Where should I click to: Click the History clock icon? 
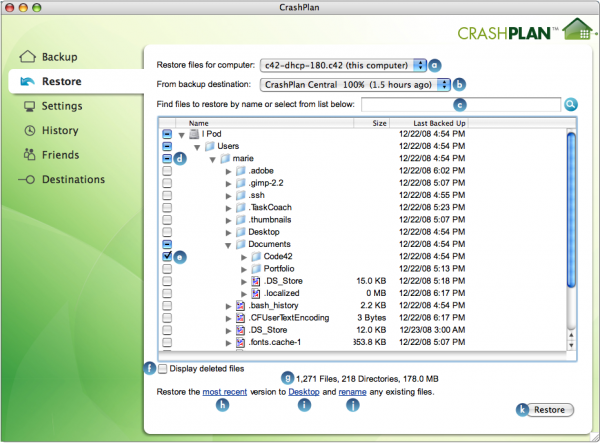coord(29,130)
